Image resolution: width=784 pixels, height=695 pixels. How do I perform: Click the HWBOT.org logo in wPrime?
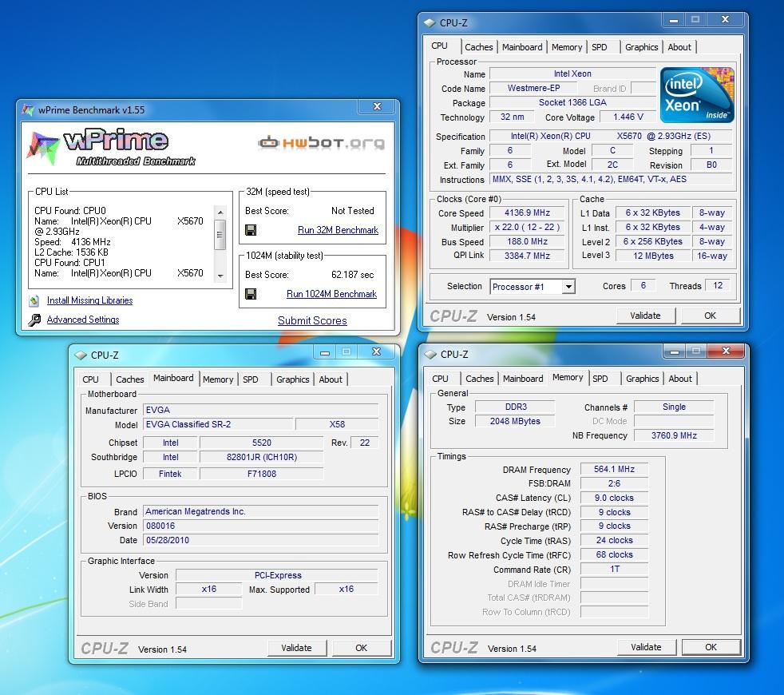tap(321, 143)
